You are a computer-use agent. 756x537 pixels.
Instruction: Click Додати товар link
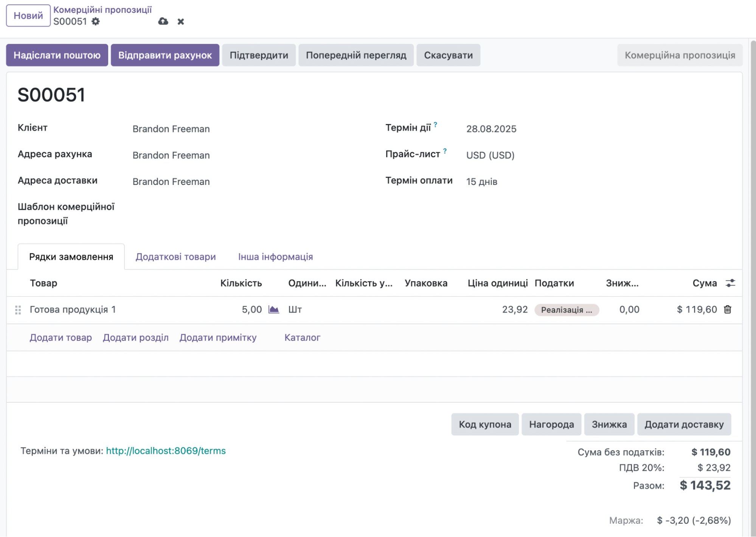coord(61,338)
